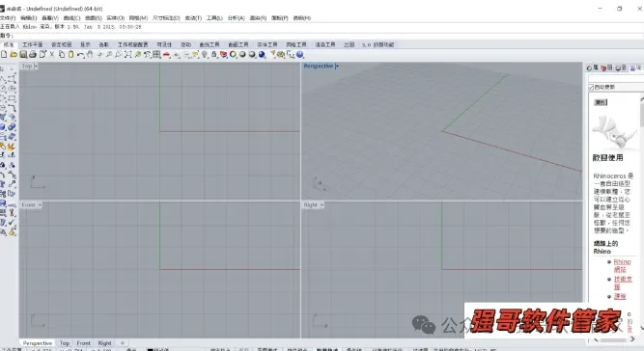Image resolution: width=644 pixels, height=351 pixels.
Task: Click the 5.0 的新功能 toolbar tab
Action: 378,44
